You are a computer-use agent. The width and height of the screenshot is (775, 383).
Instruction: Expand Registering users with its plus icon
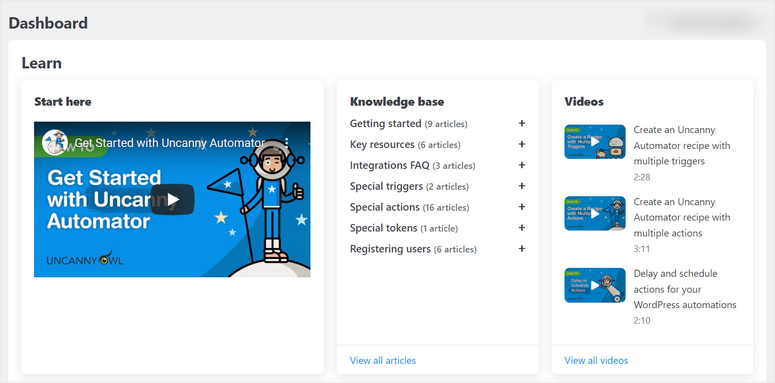tap(521, 249)
